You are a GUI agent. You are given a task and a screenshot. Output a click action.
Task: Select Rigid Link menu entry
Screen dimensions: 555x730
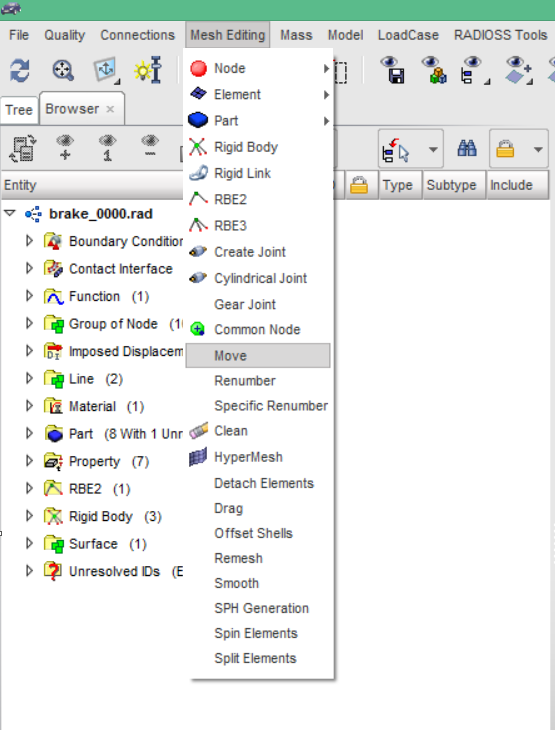[x=259, y=173]
